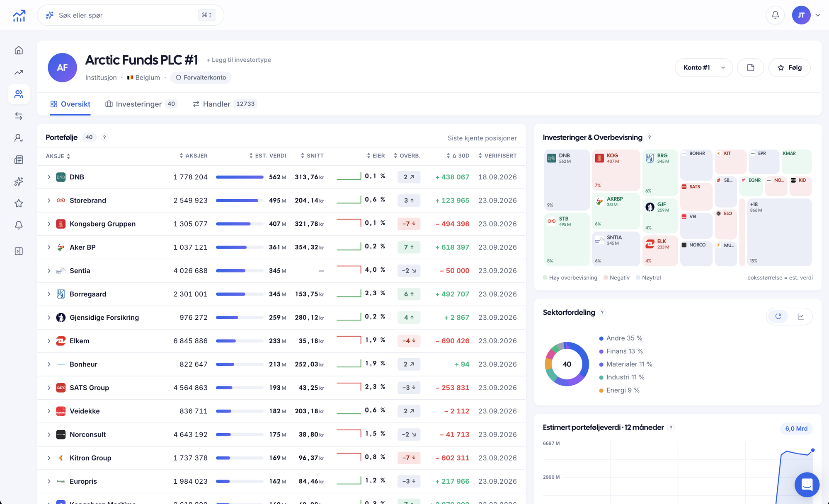Open the transfers arrows sidebar icon

[19, 116]
